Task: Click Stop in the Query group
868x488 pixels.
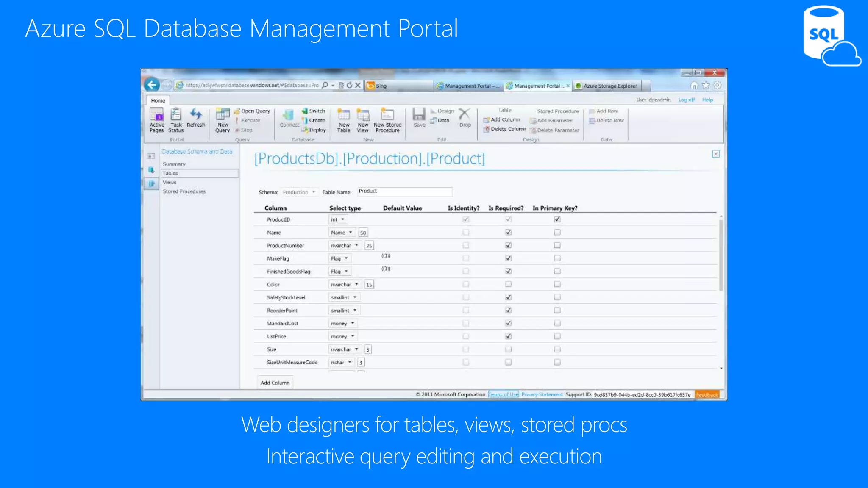Action: click(244, 130)
